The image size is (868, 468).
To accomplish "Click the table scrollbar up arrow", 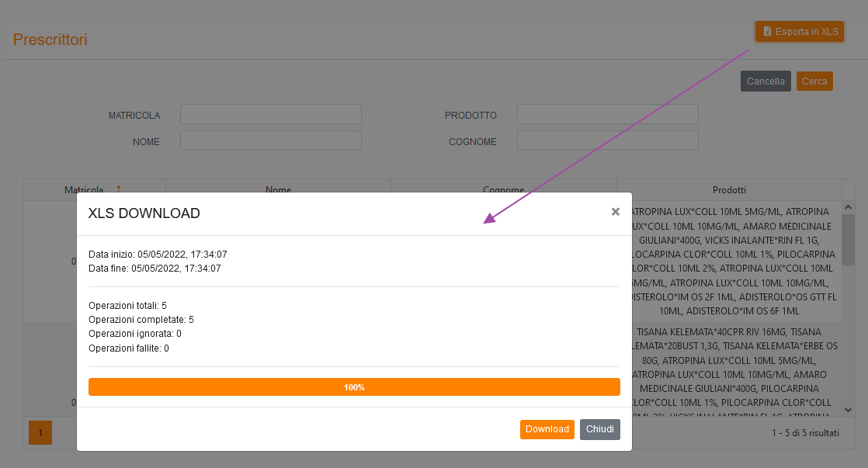I will point(848,208).
